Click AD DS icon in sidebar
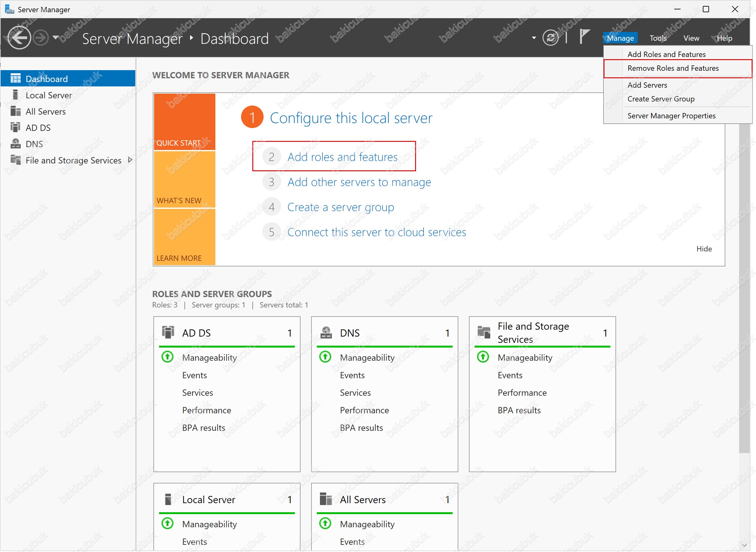 [15, 127]
